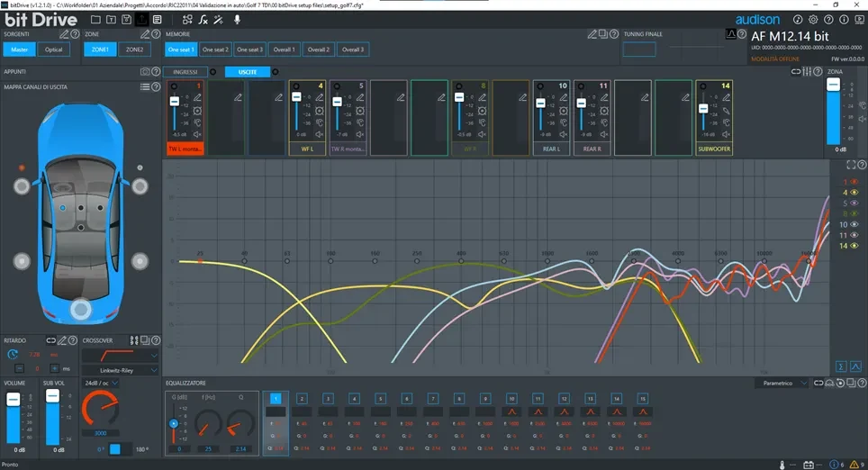Toggle visibility eye for curve 14
This screenshot has height=470, width=868.
pyautogui.click(x=854, y=246)
